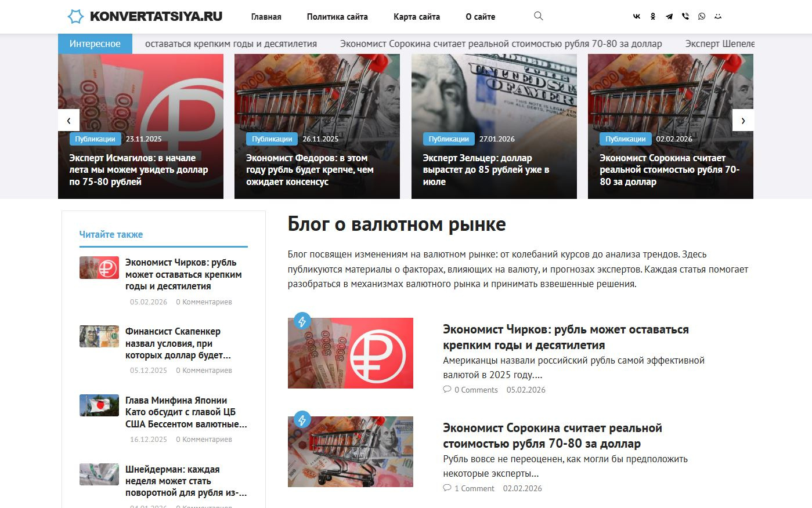Open the Telegram share icon
Viewport: 812px width, 508px height.
coord(669,17)
